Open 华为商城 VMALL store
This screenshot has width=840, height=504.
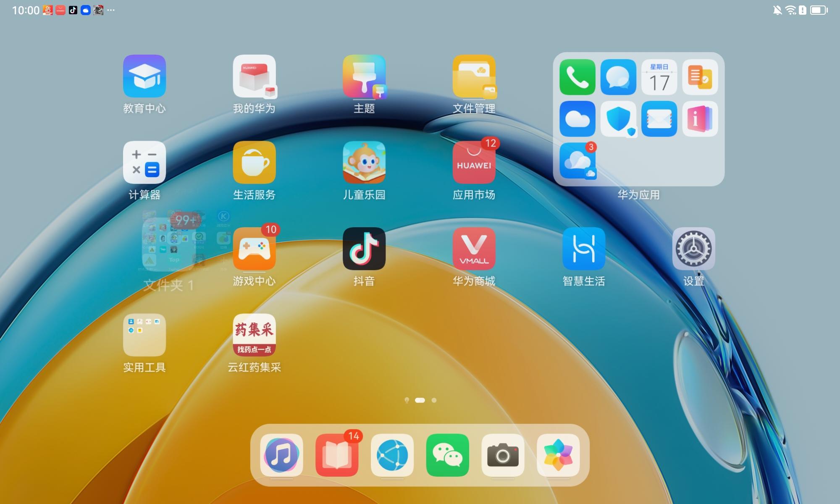(x=474, y=249)
